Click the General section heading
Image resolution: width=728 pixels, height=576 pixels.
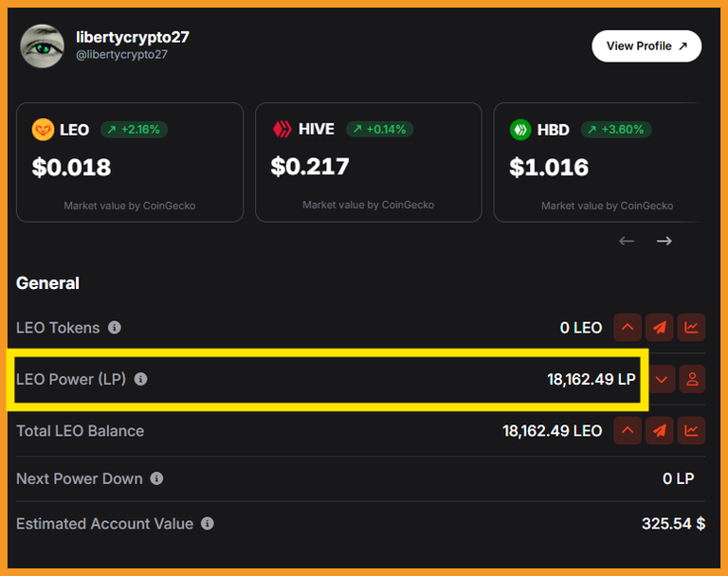click(47, 283)
